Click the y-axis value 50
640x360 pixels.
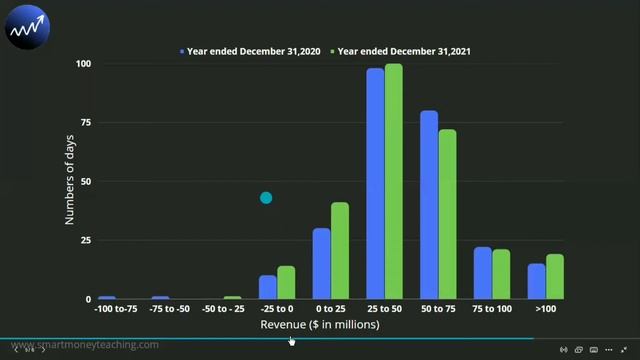point(86,182)
